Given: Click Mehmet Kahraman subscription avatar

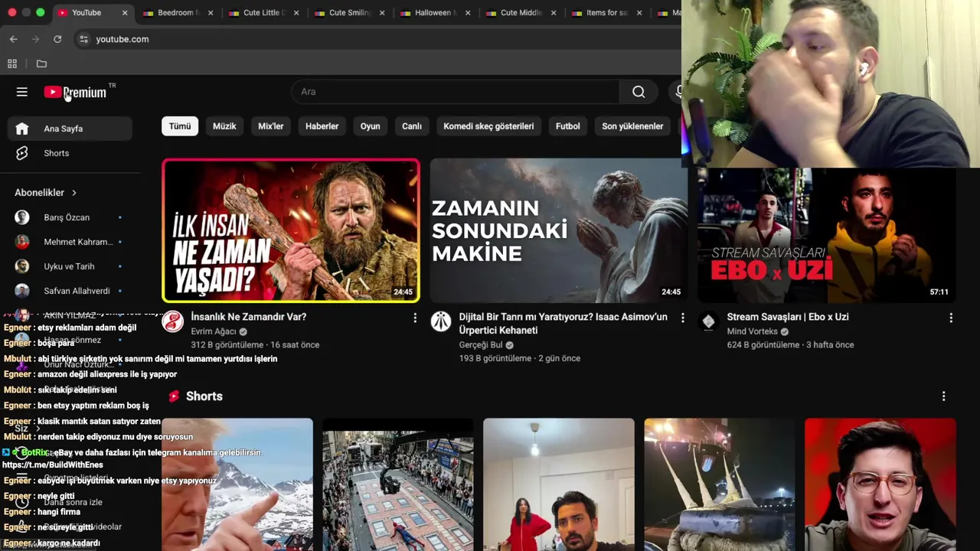Looking at the screenshot, I should pos(22,242).
